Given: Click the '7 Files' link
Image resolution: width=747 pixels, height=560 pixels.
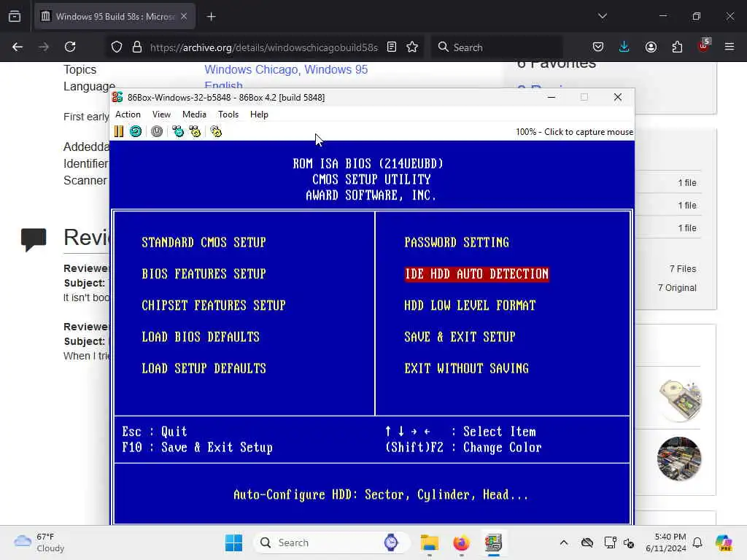Looking at the screenshot, I should click(683, 269).
